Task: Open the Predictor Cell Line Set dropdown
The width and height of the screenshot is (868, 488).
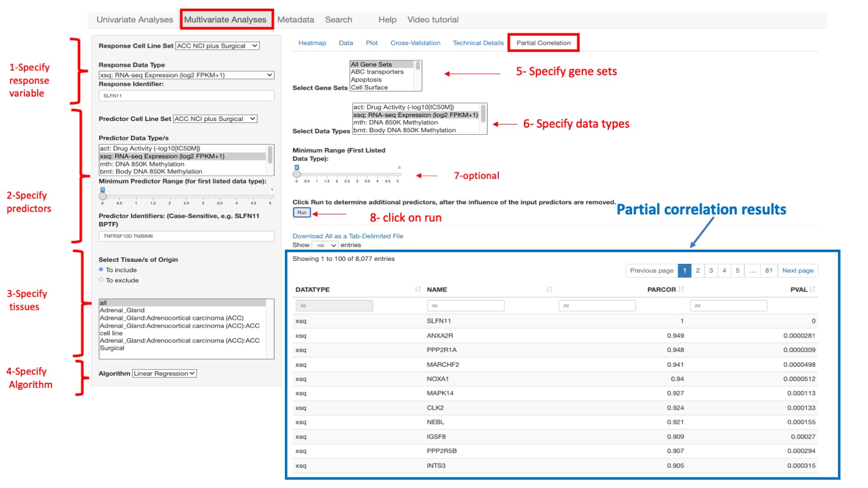Action: [x=214, y=118]
